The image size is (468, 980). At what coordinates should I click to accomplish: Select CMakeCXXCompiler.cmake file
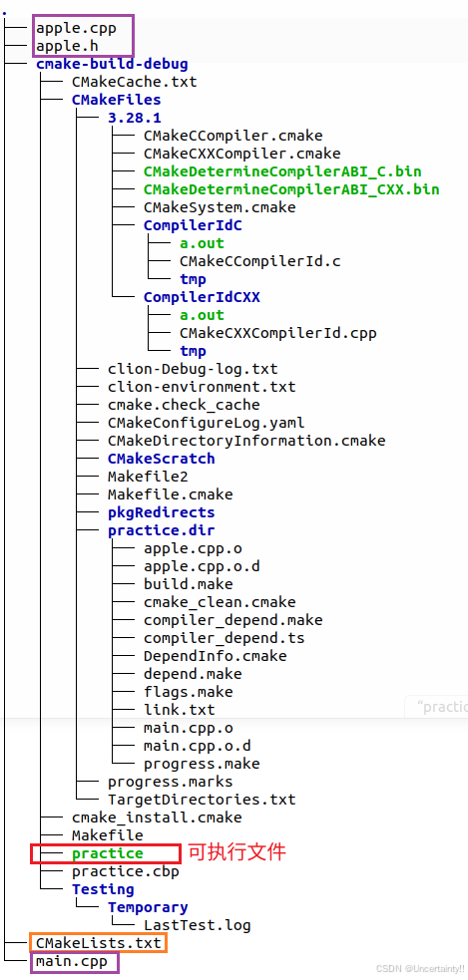[242, 154]
